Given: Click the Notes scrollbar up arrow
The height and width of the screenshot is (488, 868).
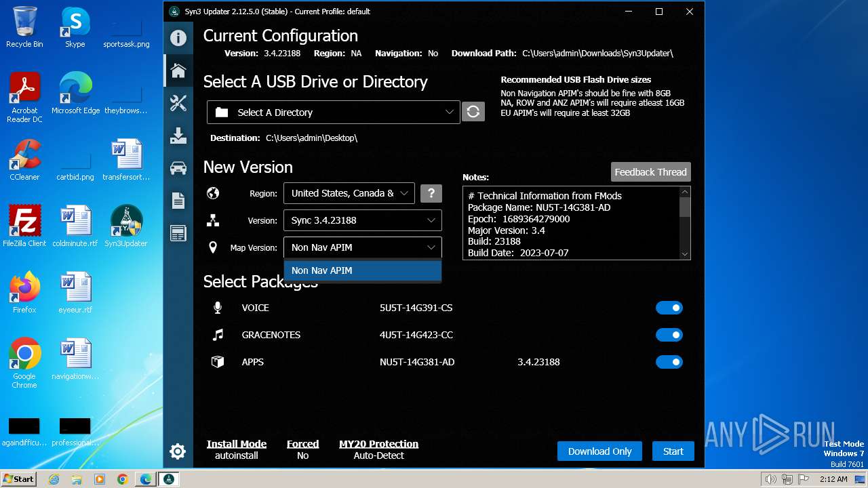Looking at the screenshot, I should (685, 192).
